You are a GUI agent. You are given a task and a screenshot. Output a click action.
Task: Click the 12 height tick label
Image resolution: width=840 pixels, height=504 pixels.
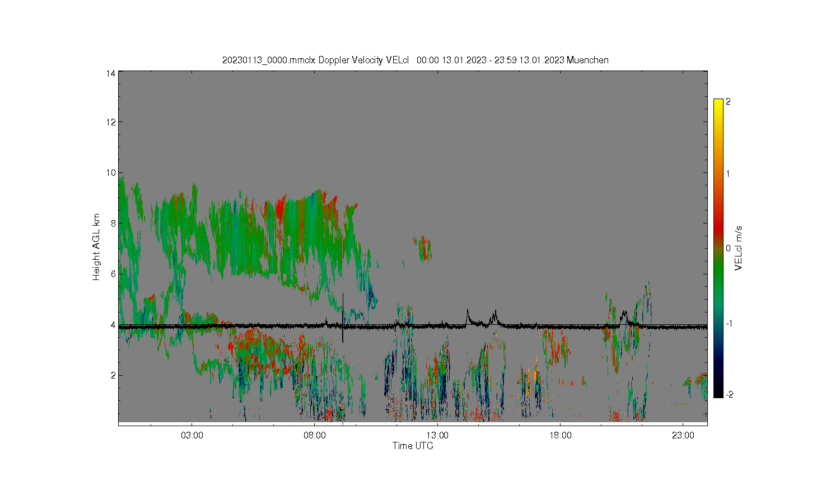tap(111, 122)
